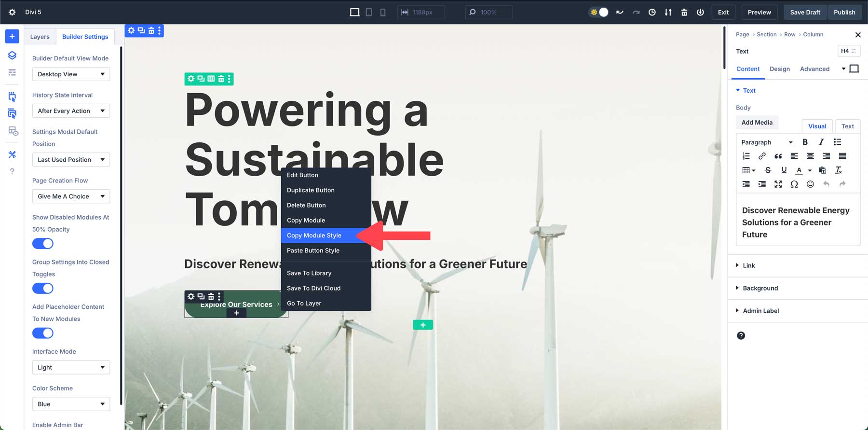This screenshot has width=868, height=430.
Task: Apply strikethrough in text editor
Action: [768, 170]
